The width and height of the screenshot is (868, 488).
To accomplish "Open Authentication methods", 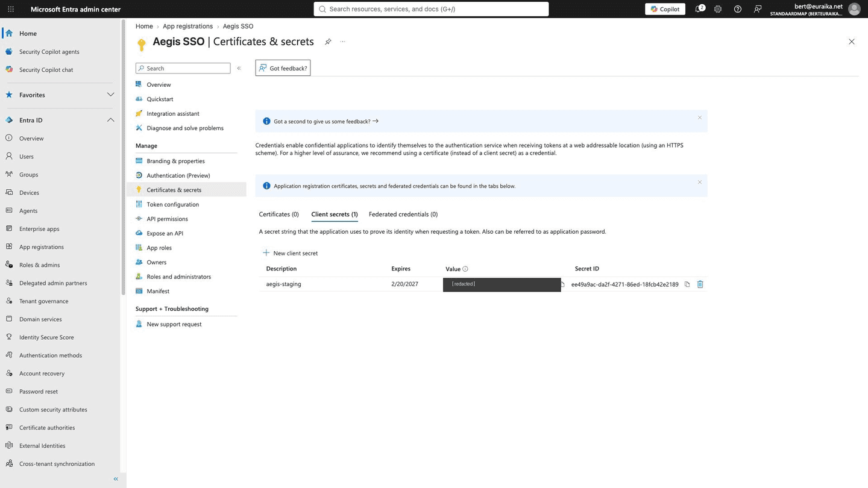I will tap(51, 355).
